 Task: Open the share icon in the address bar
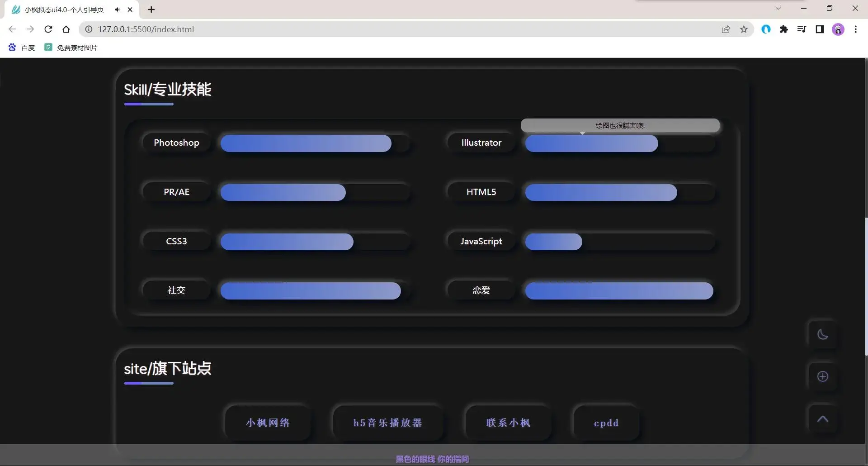pos(726,29)
